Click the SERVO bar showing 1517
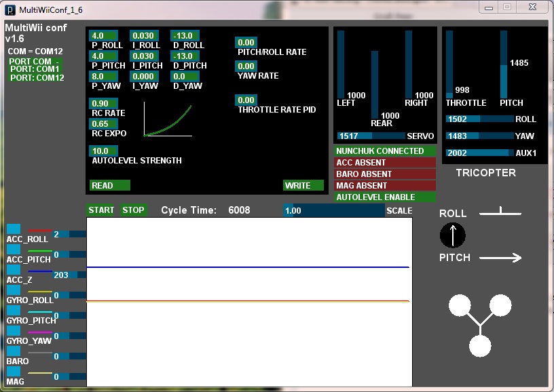The image size is (554, 392). (x=371, y=136)
